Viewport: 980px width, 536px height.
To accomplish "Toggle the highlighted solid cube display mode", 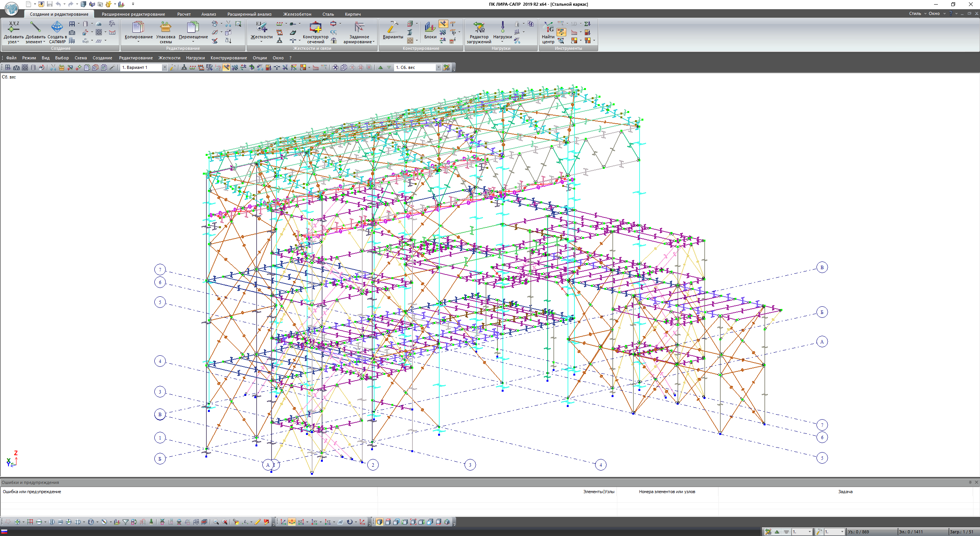I will click(x=379, y=522).
